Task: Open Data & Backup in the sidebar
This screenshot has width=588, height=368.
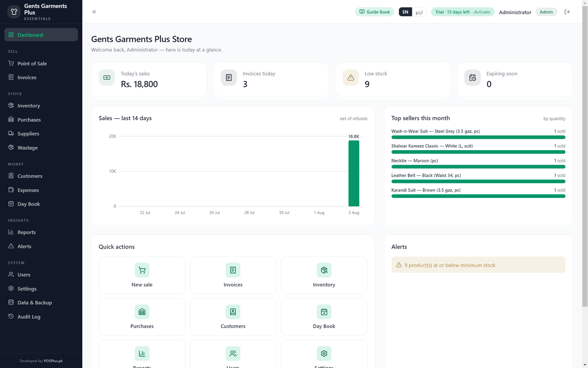Action: click(x=41, y=303)
